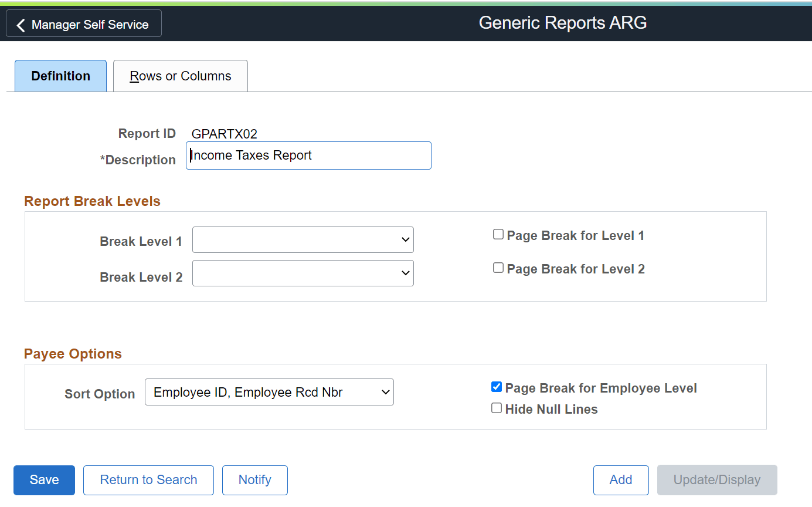
Task: Enable Page Break for Level 1
Action: tap(498, 234)
